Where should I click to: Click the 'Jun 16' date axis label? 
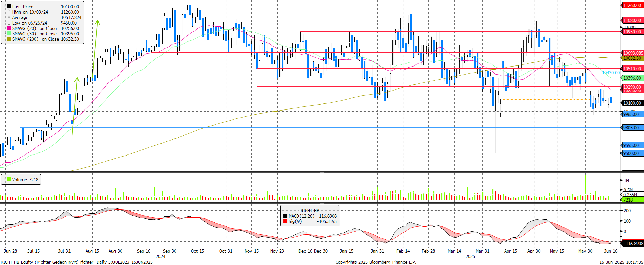click(x=611, y=251)
